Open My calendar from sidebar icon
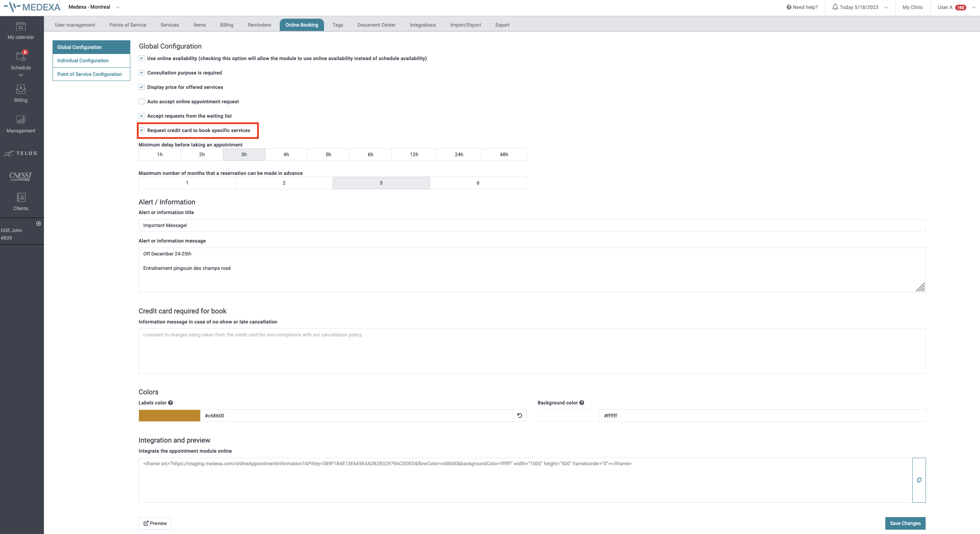Image resolution: width=980 pixels, height=534 pixels. (21, 27)
